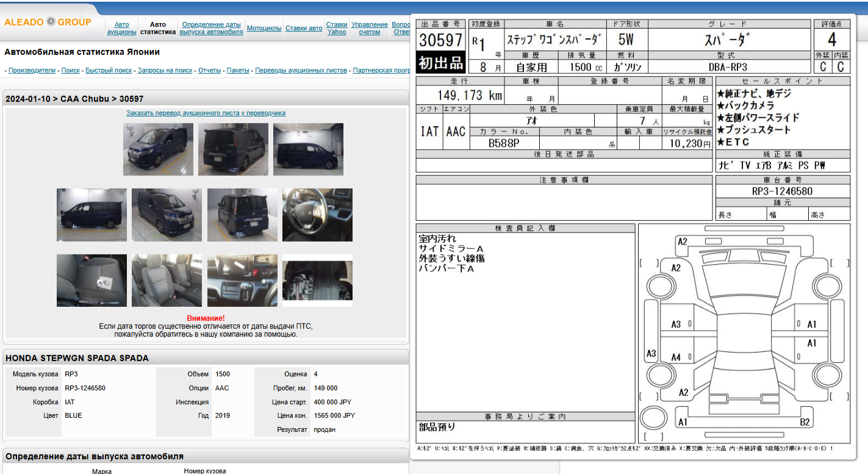868x474 pixels.
Task: Go to the Мотоциклы section
Action: 264,28
